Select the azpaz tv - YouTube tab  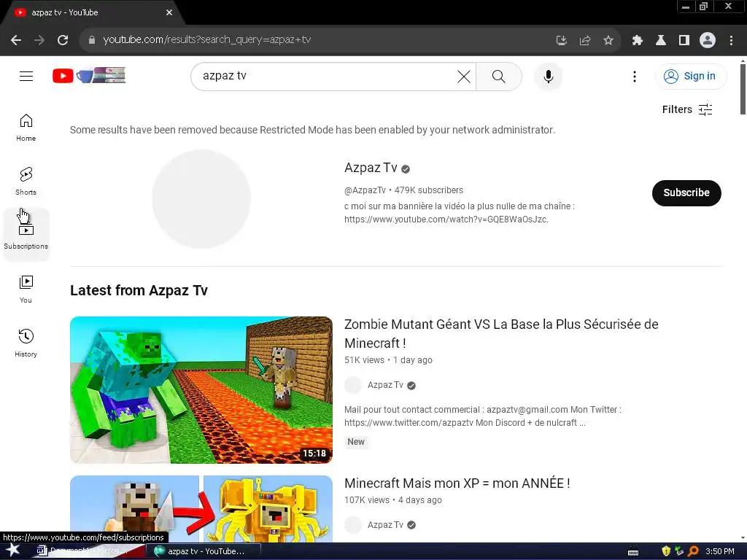93,12
